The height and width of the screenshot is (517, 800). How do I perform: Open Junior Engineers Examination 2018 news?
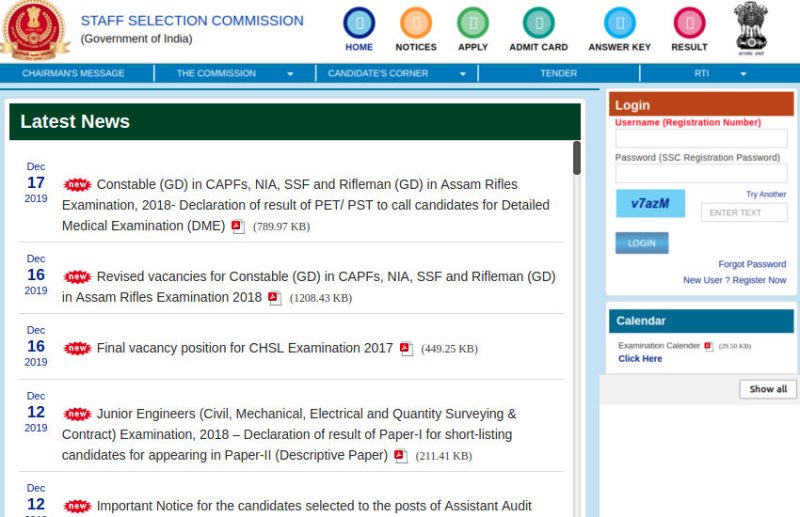tap(289, 434)
